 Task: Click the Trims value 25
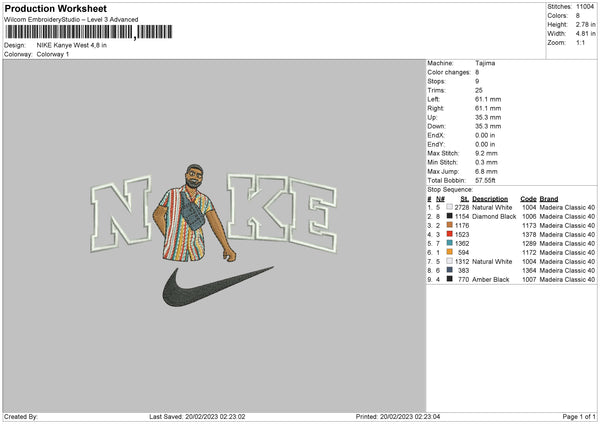479,90
